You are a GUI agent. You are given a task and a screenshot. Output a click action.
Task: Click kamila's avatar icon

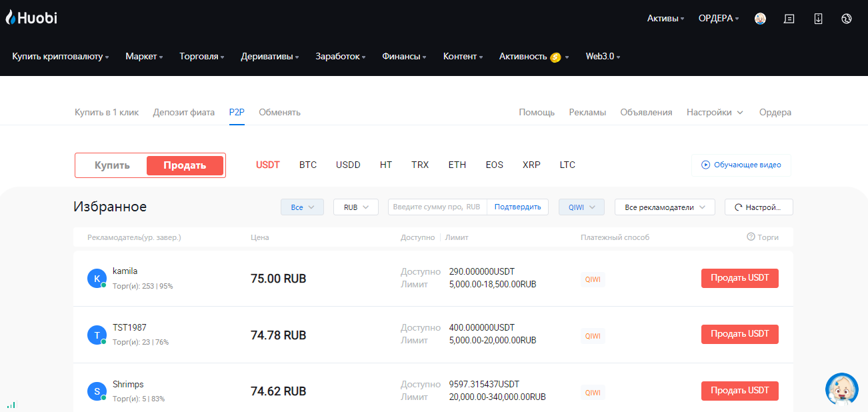[x=97, y=279]
